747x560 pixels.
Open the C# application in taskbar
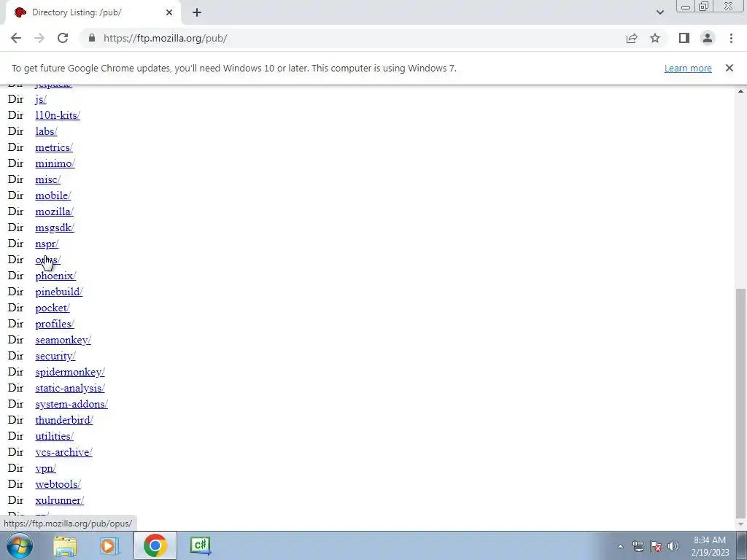click(200, 545)
